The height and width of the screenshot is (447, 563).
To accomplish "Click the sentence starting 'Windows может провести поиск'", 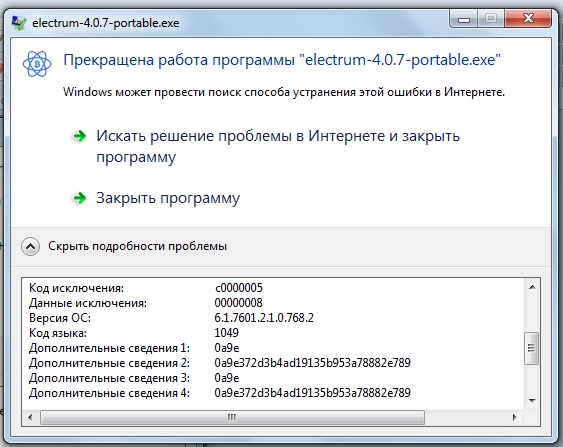I will [x=284, y=92].
